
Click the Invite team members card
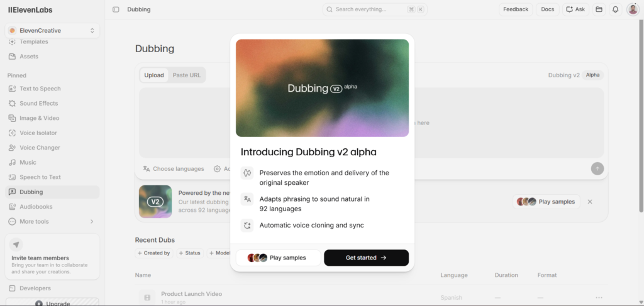coord(52,256)
